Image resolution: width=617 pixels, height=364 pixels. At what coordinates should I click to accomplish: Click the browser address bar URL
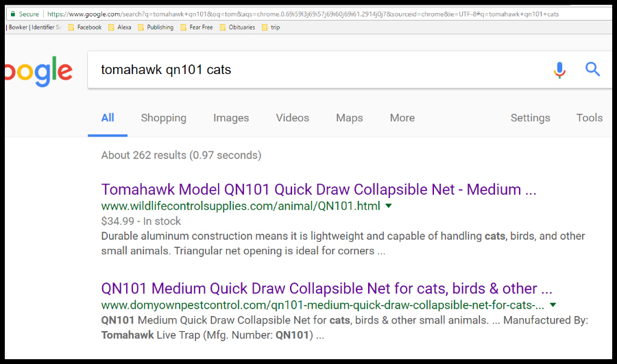coord(303,14)
